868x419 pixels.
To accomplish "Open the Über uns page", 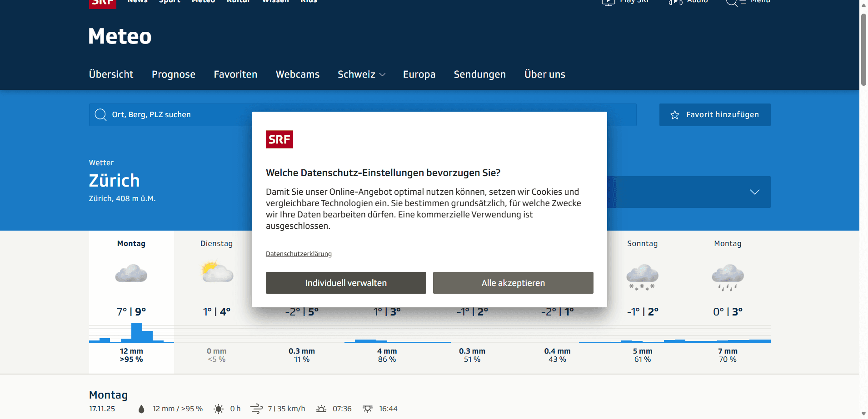I will (x=545, y=74).
